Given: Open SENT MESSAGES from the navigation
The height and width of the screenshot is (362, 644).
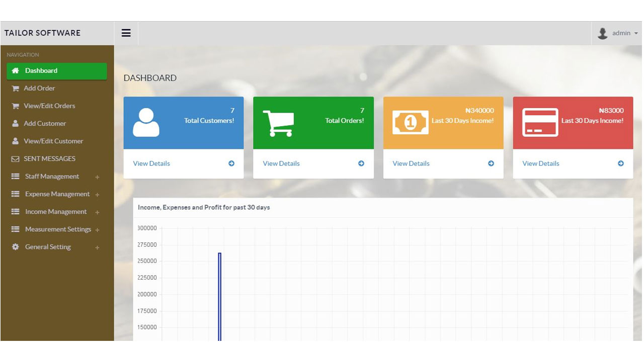Looking at the screenshot, I should [49, 158].
